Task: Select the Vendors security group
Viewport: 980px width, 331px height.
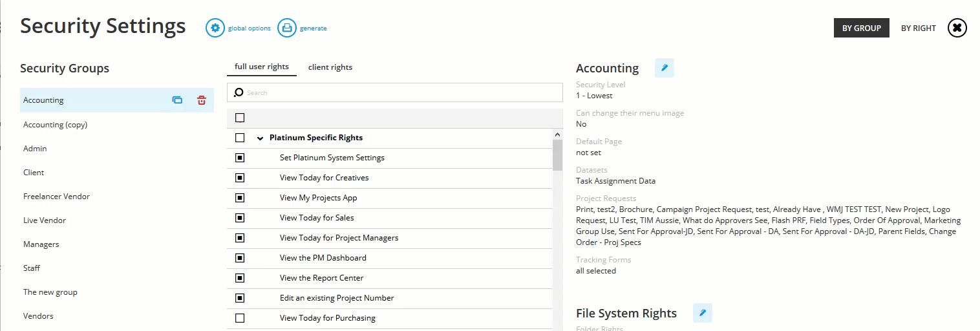Action: [x=38, y=316]
